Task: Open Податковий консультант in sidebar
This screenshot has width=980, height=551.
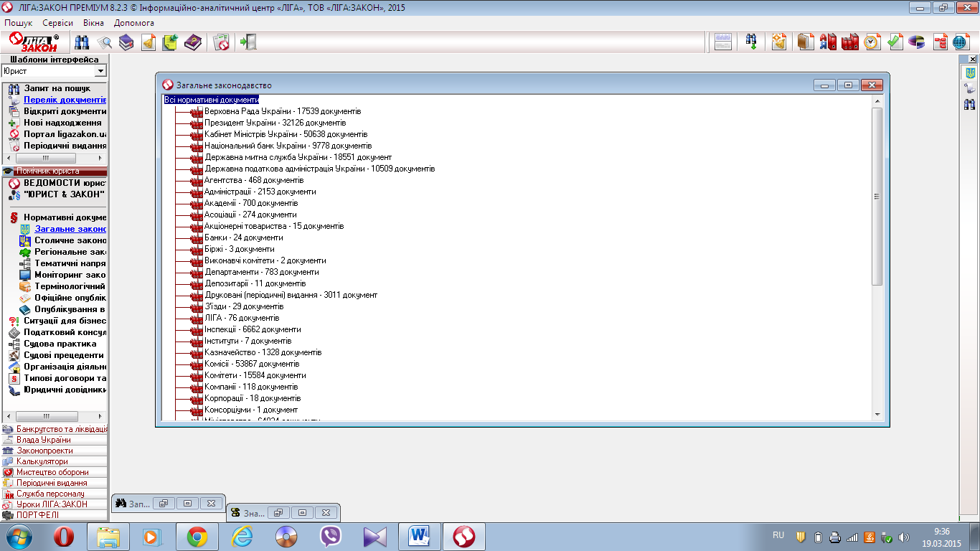Action: pyautogui.click(x=65, y=332)
